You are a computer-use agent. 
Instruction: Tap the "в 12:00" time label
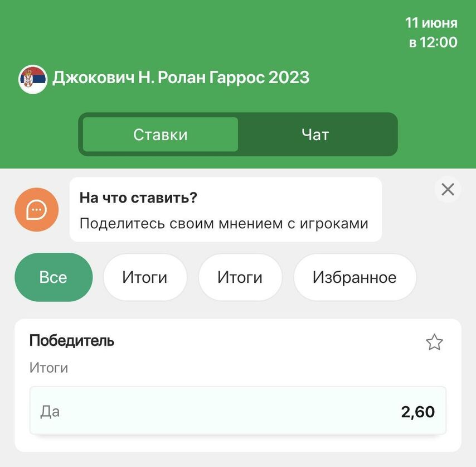click(x=433, y=42)
